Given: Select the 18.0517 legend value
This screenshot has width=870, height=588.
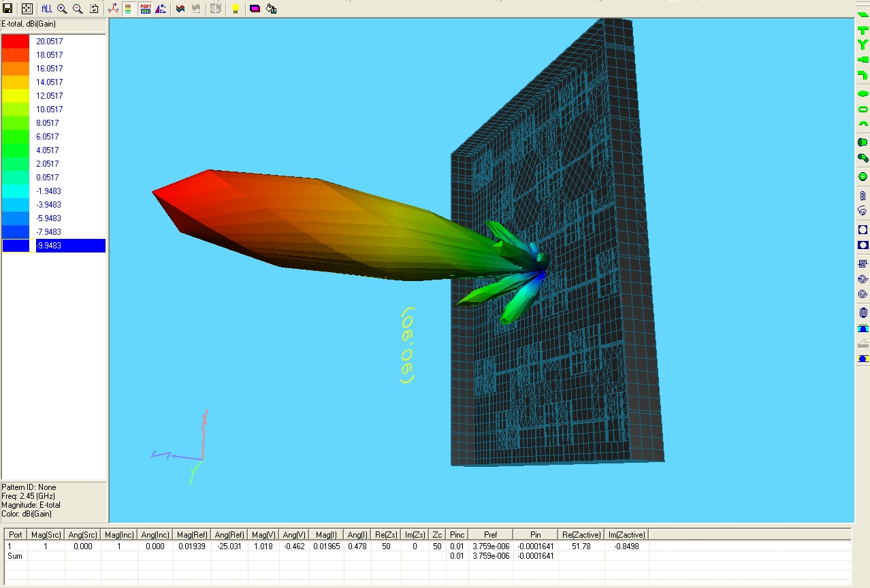Looking at the screenshot, I should point(50,55).
